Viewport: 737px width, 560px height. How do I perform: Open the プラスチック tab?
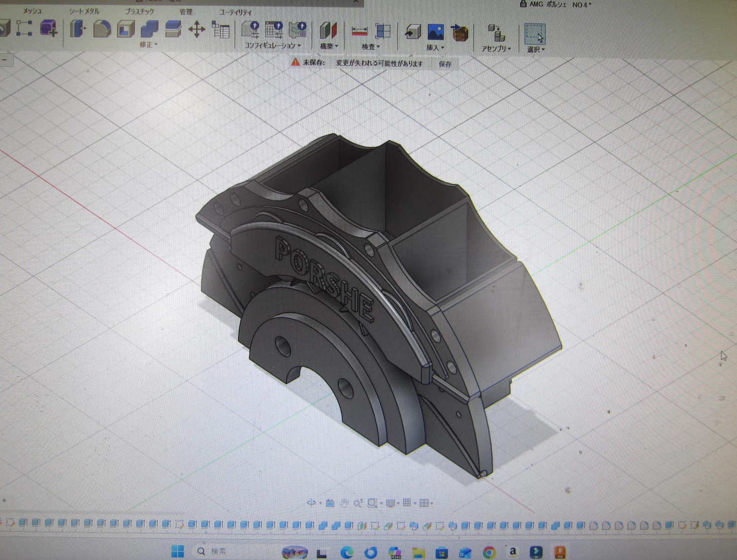pyautogui.click(x=139, y=11)
